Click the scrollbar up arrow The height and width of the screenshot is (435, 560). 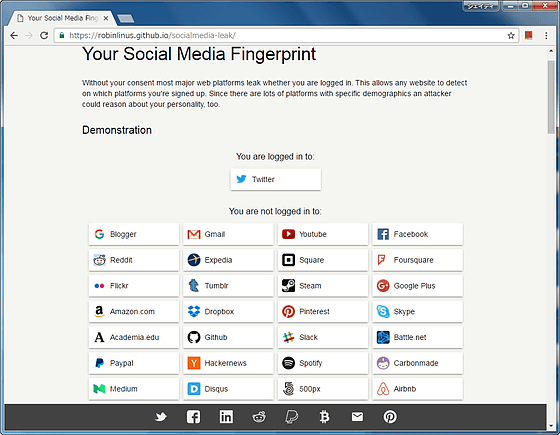(x=551, y=51)
